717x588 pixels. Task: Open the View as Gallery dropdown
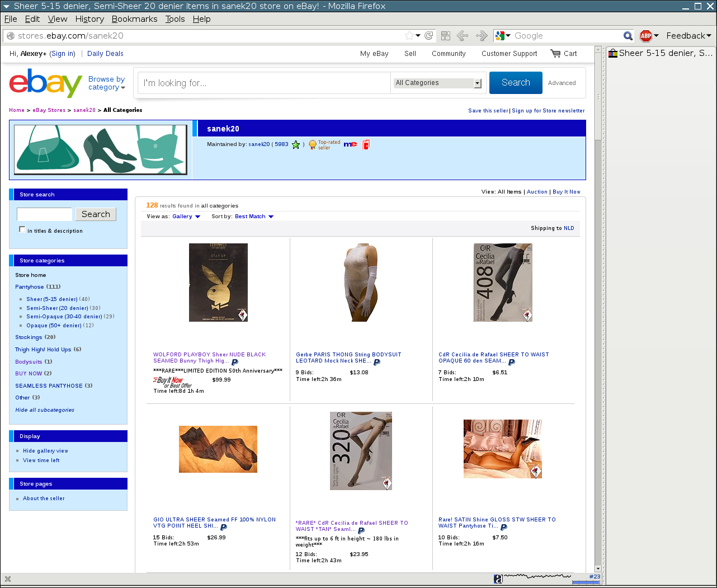[186, 217]
